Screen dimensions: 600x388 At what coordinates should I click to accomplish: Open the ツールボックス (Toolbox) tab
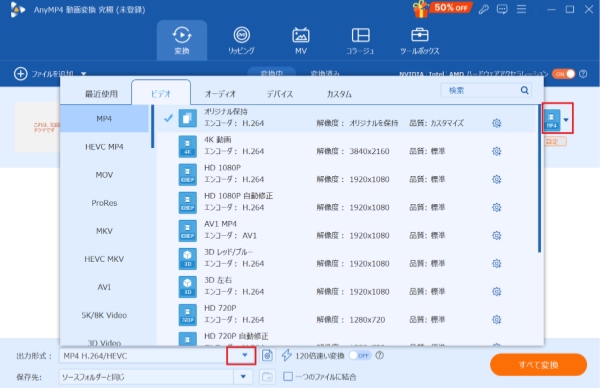tap(419, 41)
